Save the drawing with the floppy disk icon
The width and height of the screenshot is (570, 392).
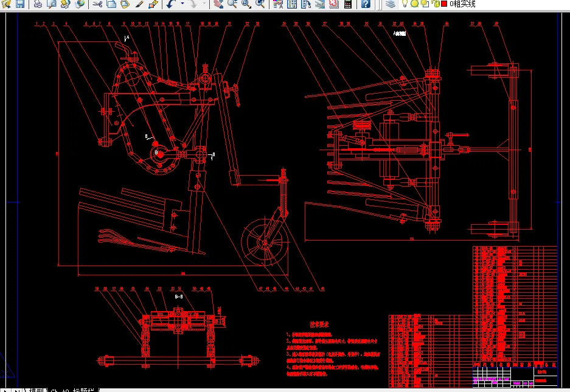click(x=19, y=4)
